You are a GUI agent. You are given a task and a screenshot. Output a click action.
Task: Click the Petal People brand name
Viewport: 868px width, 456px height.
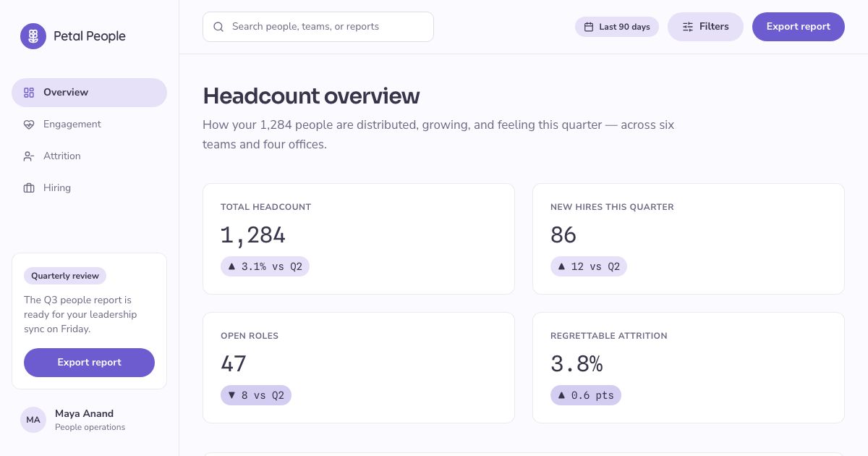(90, 36)
